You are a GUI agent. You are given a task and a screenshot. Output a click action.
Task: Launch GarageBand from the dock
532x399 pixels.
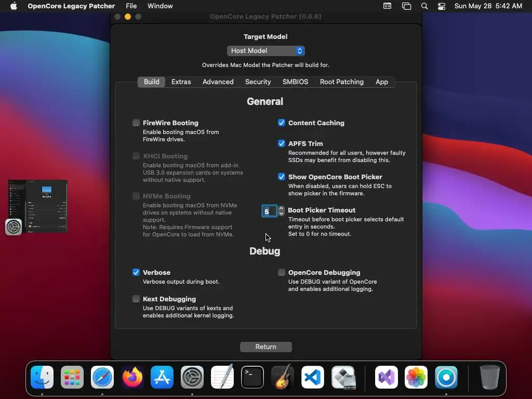(282, 377)
